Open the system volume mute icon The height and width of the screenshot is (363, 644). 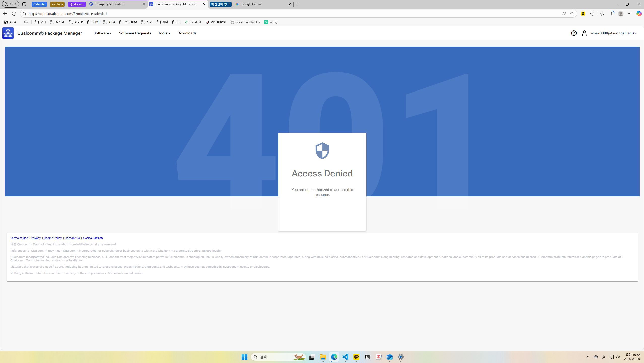coord(618,357)
